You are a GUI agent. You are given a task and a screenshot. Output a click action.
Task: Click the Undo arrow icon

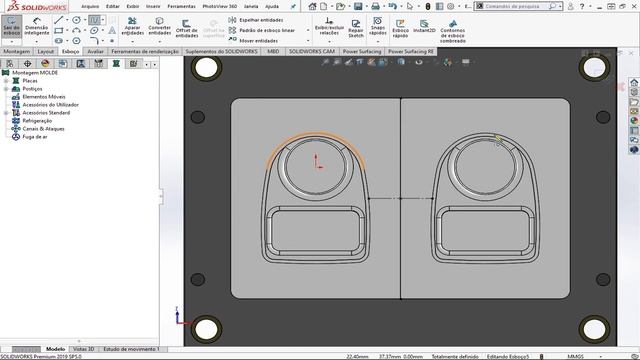pos(392,6)
